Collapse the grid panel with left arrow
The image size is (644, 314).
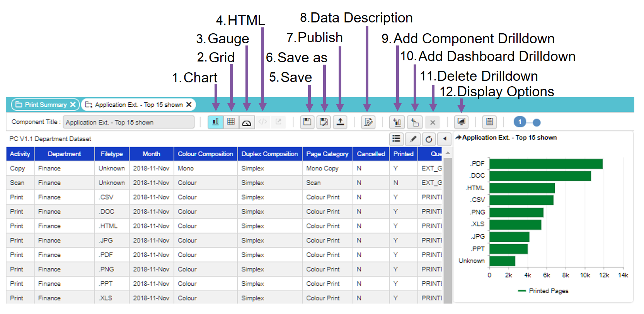(445, 139)
